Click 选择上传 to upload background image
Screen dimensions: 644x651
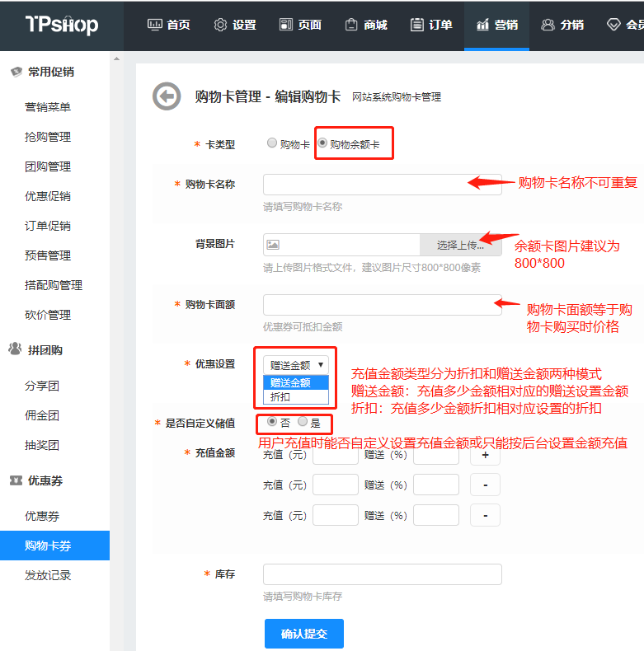[460, 245]
